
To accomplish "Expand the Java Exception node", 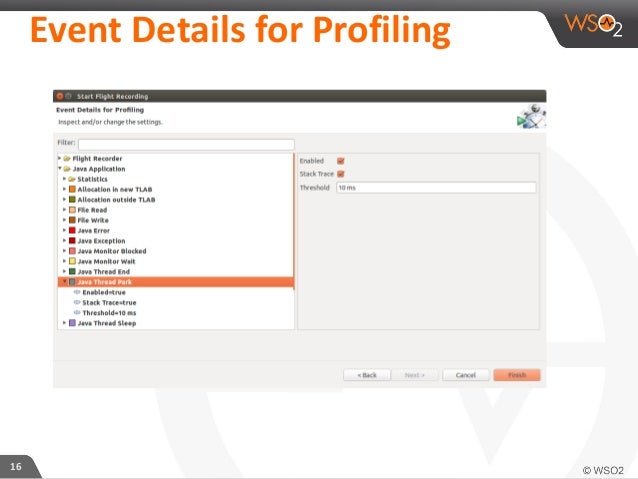I will (64, 240).
